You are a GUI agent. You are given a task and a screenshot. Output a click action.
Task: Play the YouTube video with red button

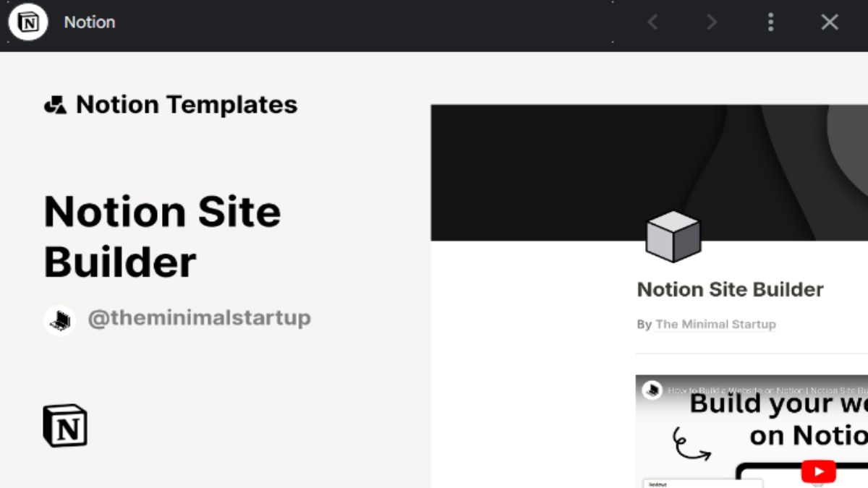[819, 472]
